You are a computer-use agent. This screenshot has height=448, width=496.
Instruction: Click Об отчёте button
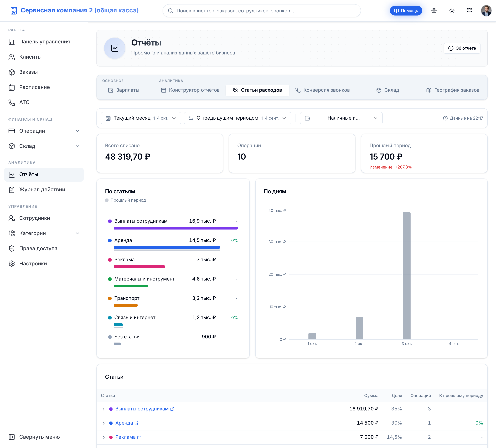pyautogui.click(x=462, y=48)
